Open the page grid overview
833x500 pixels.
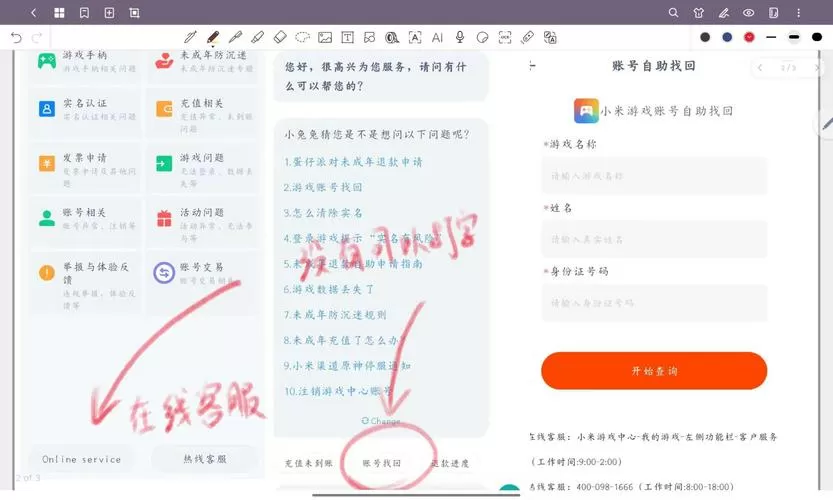60,13
